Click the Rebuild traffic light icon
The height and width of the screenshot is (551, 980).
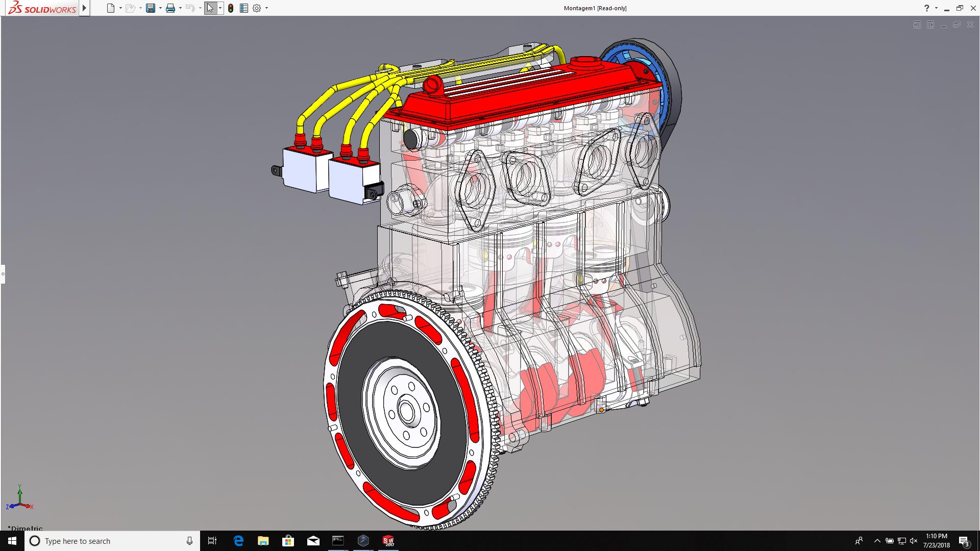[x=231, y=8]
